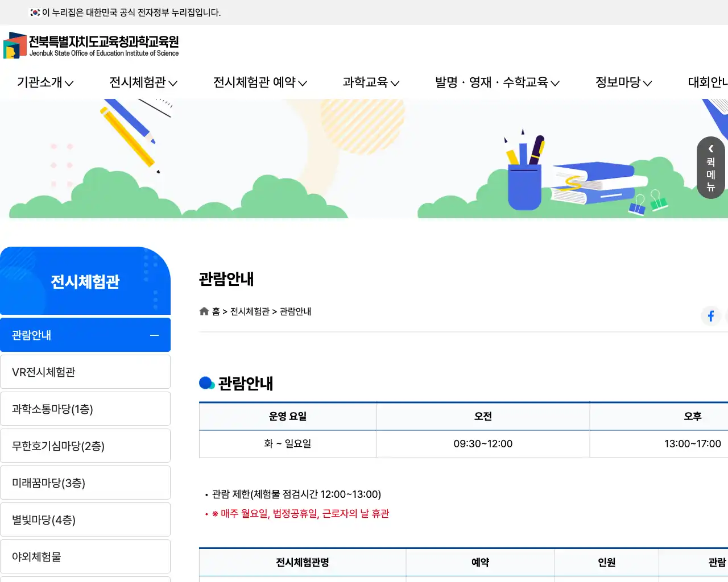Click the blue dot icon beside 관람안내 heading
728x582 pixels.
pos(206,383)
